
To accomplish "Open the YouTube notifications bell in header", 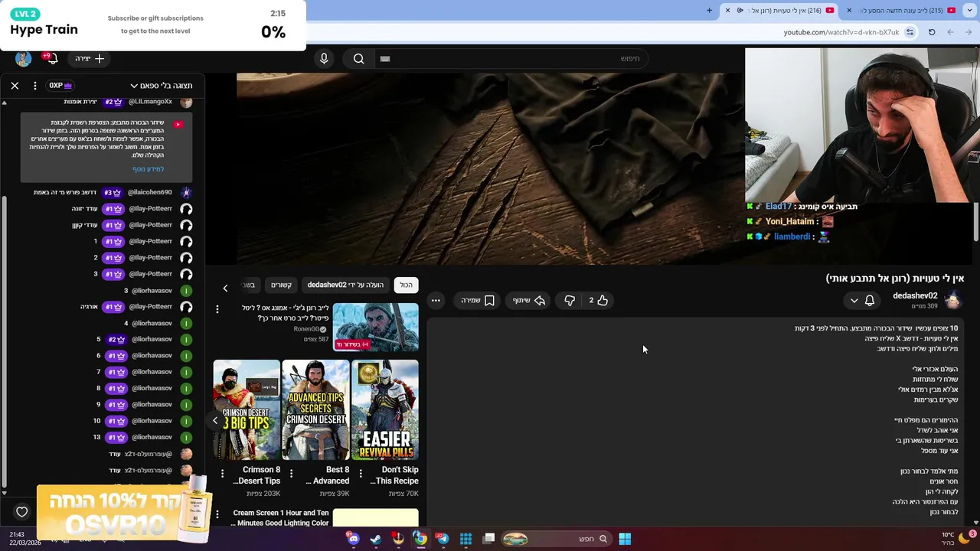I will coord(52,58).
